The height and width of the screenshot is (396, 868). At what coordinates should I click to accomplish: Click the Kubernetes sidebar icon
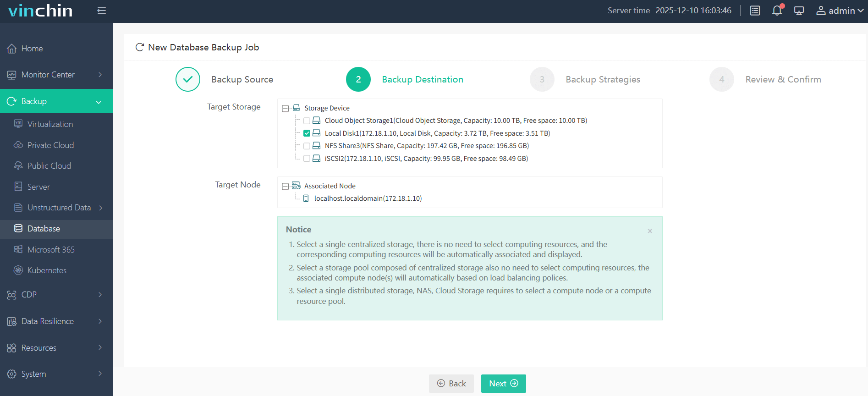coord(18,270)
